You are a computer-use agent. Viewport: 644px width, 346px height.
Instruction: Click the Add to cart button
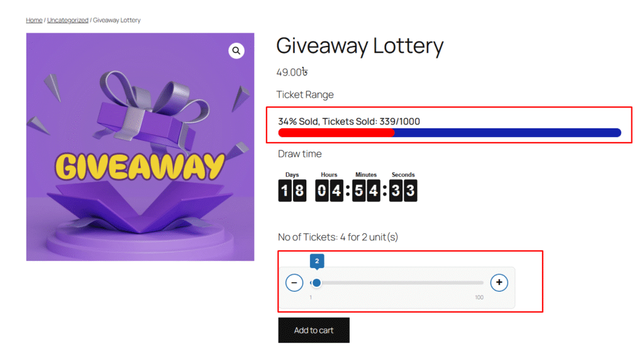point(314,330)
